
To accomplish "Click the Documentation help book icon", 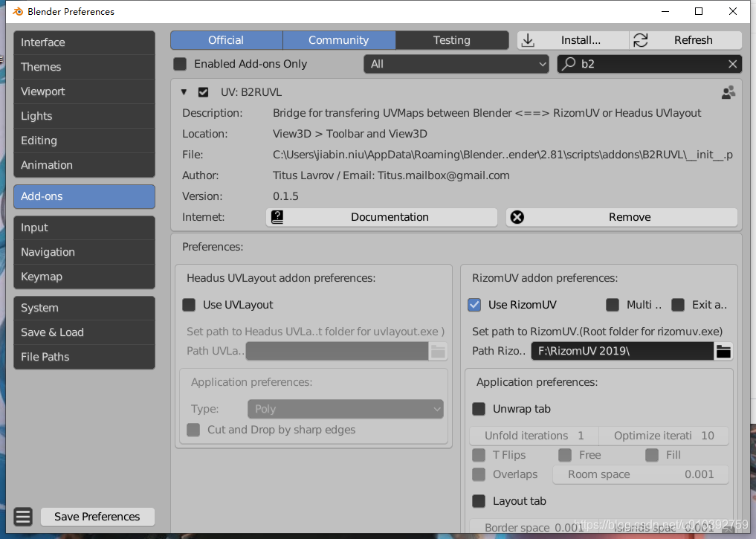I will point(277,217).
